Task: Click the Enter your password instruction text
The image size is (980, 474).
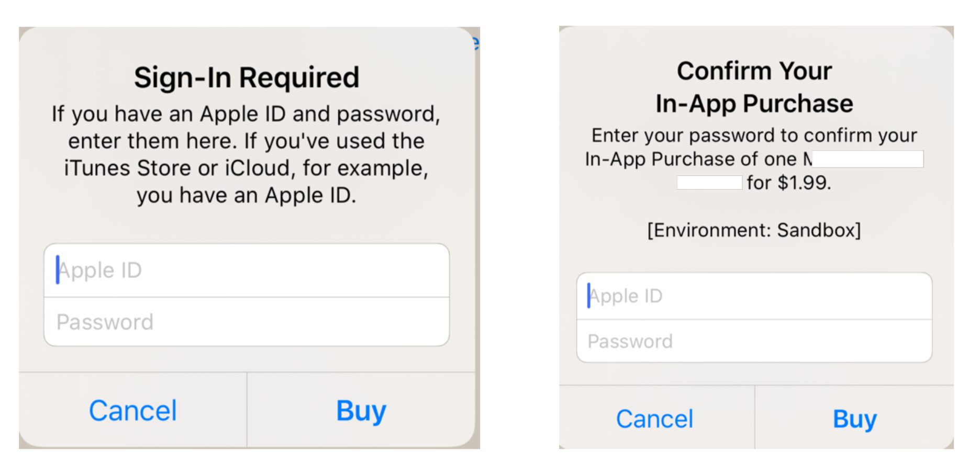Action: (754, 135)
